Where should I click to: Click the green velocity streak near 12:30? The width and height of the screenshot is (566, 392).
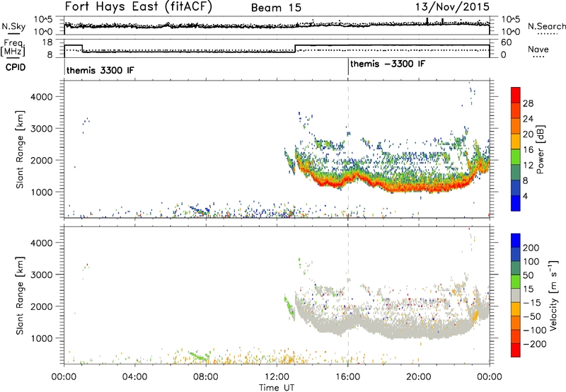click(289, 308)
